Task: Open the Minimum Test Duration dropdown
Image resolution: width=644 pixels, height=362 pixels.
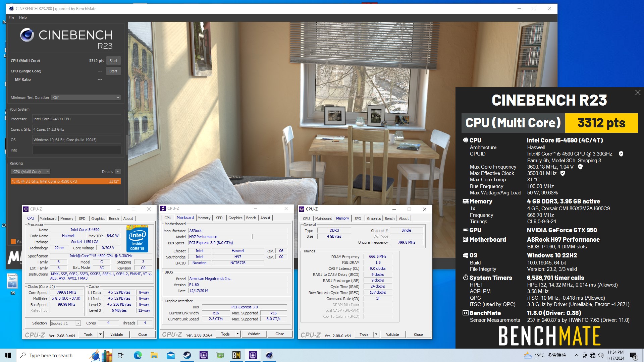Action: [86, 98]
